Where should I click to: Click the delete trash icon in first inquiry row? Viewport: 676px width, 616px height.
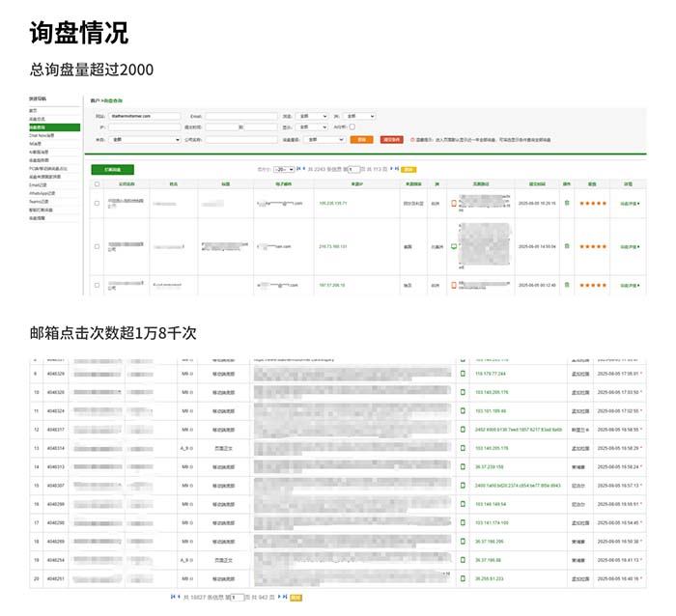tap(567, 204)
